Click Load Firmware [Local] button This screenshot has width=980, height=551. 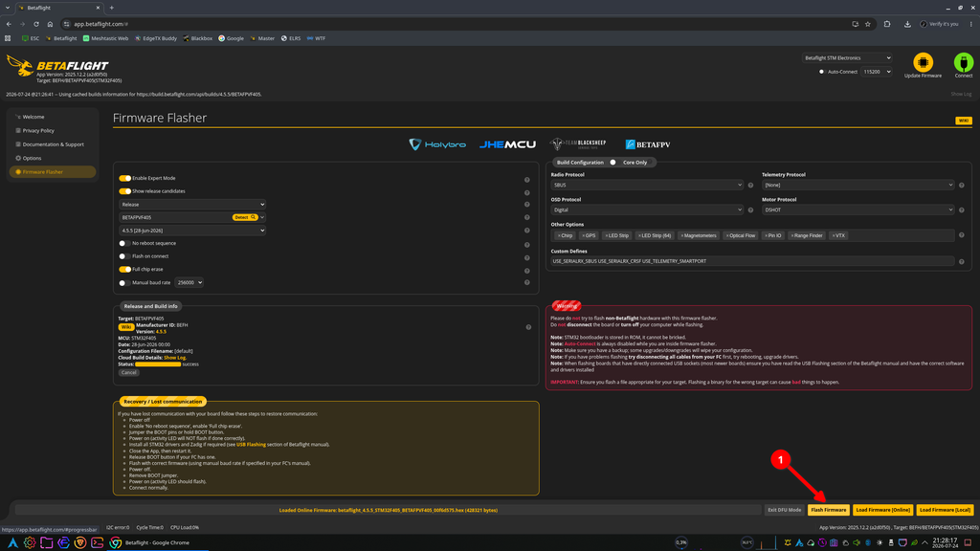coord(945,510)
